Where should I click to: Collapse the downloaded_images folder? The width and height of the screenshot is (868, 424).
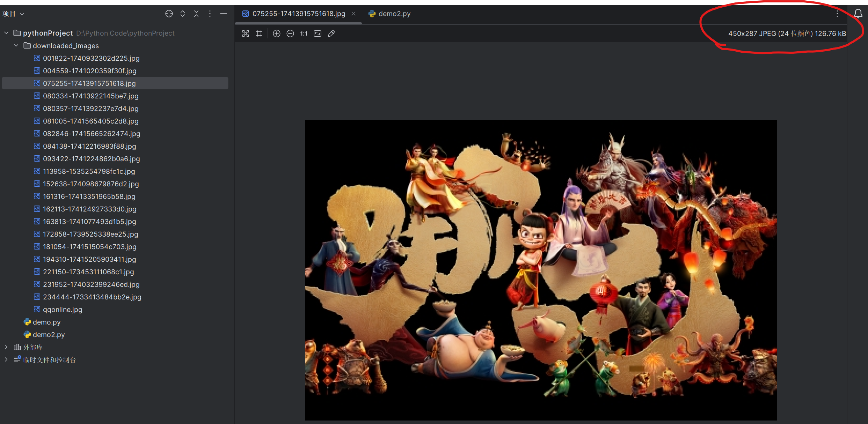[x=16, y=46]
